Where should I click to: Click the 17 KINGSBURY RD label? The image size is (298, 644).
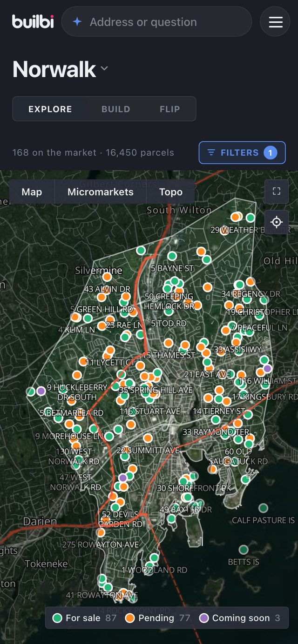264,397
